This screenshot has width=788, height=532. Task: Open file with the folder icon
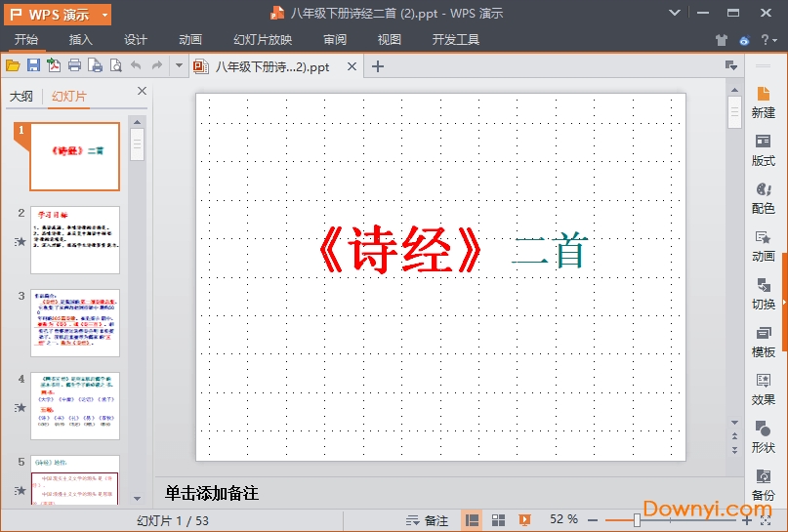(x=13, y=65)
